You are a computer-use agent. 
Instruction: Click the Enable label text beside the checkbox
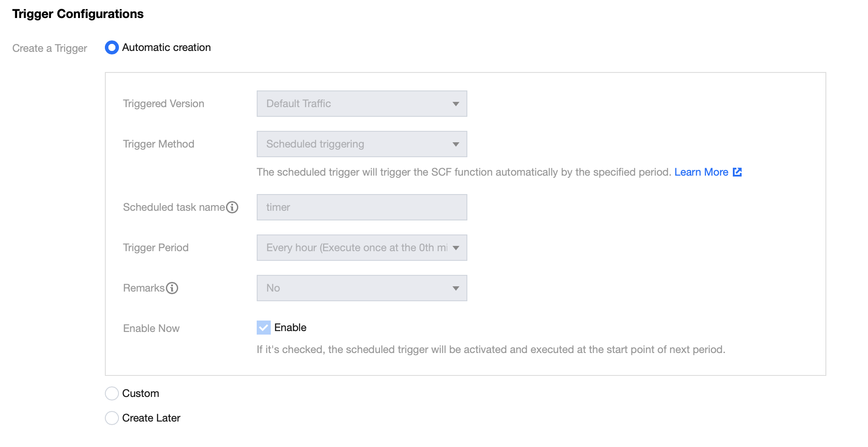290,328
